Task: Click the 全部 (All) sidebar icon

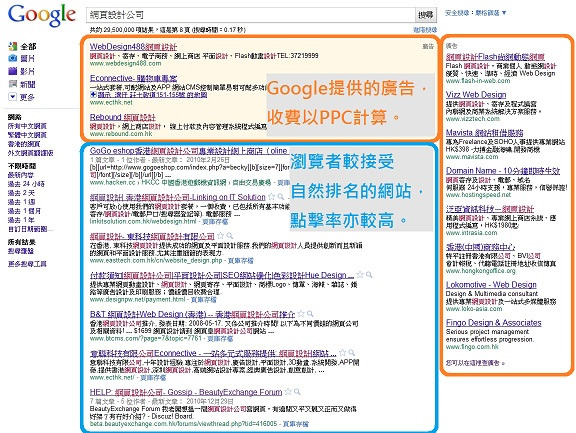Action: [x=13, y=46]
